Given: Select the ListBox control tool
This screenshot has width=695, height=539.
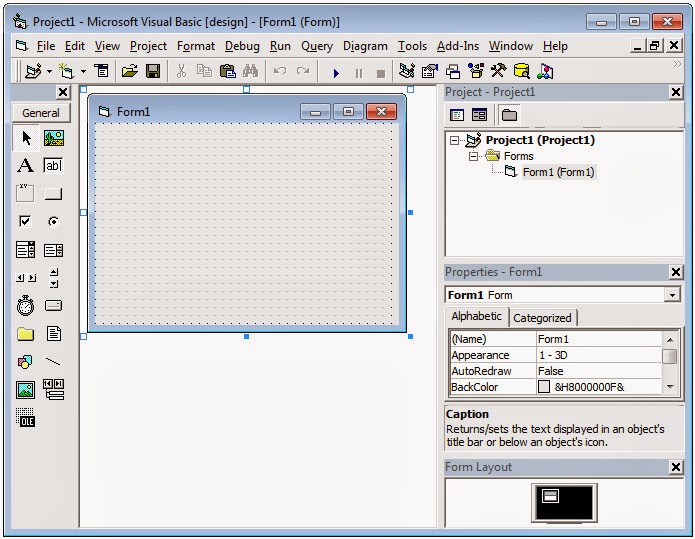Looking at the screenshot, I should click(53, 250).
